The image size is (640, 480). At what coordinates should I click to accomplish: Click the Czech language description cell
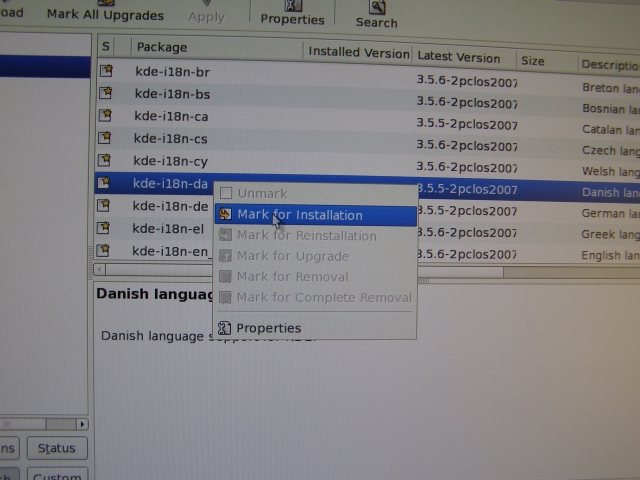tap(611, 151)
